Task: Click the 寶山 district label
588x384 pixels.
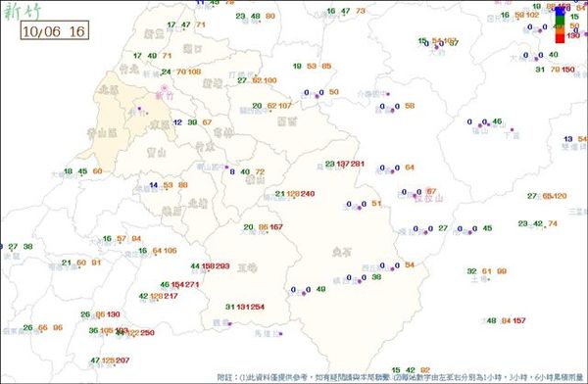Action: (157, 152)
